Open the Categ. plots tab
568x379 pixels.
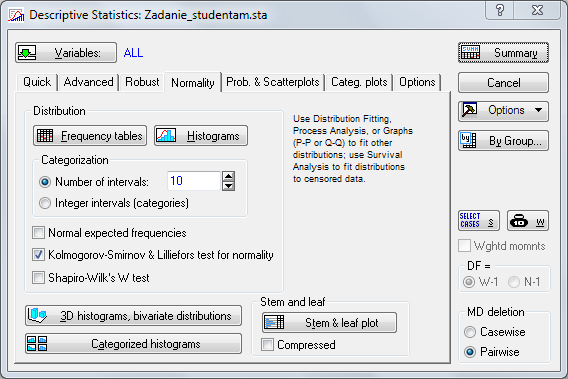click(359, 82)
